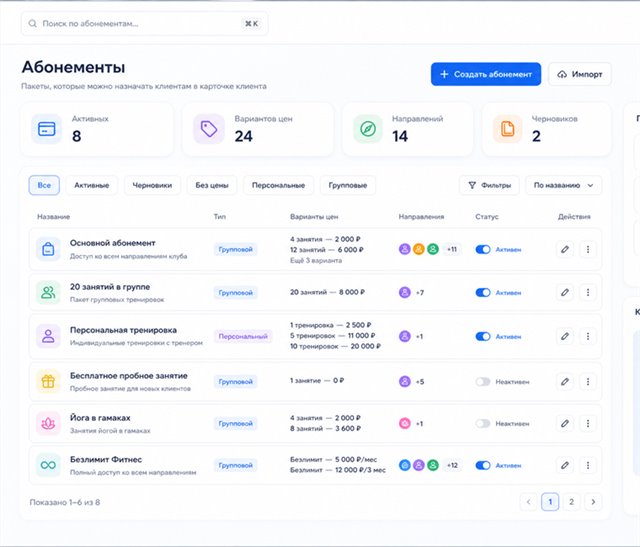
Task: Open the Фильтры panel
Action: coord(489,185)
